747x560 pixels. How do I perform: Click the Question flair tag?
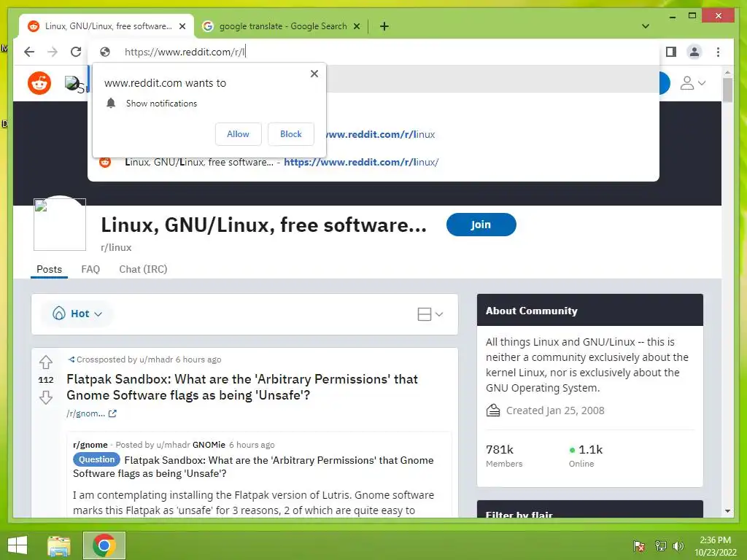96,459
